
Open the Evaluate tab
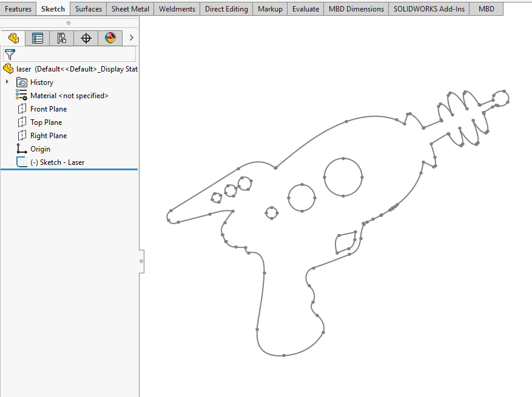click(306, 9)
